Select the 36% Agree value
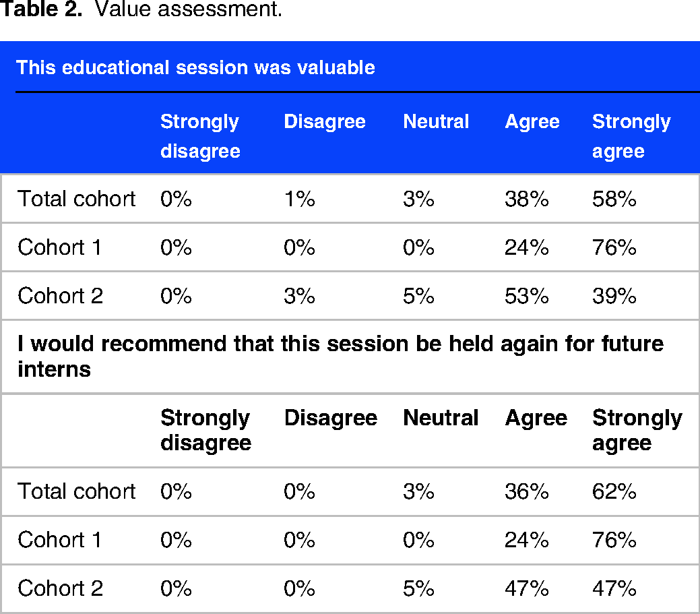Screen dimensions: 700x614 [x=527, y=491]
